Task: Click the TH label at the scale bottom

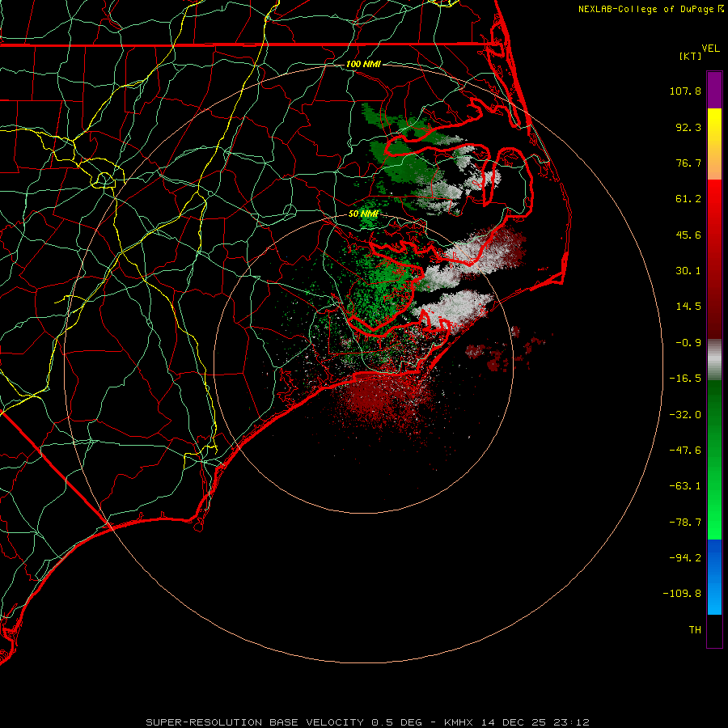Action: (x=695, y=630)
